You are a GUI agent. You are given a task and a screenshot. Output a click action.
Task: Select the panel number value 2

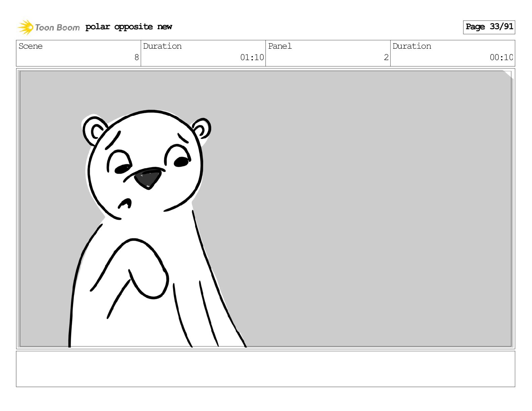click(x=386, y=57)
